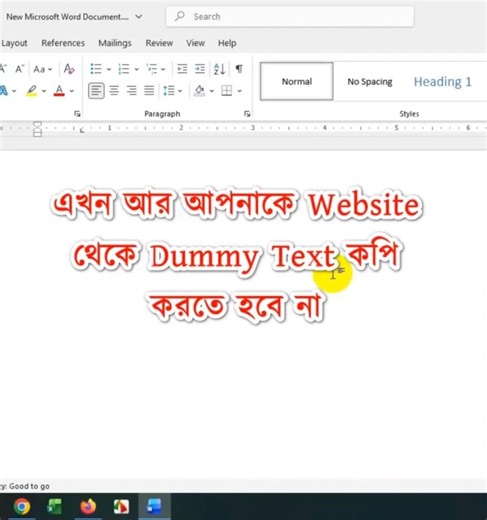
Task: Toggle Justify alignment
Action: tap(149, 90)
